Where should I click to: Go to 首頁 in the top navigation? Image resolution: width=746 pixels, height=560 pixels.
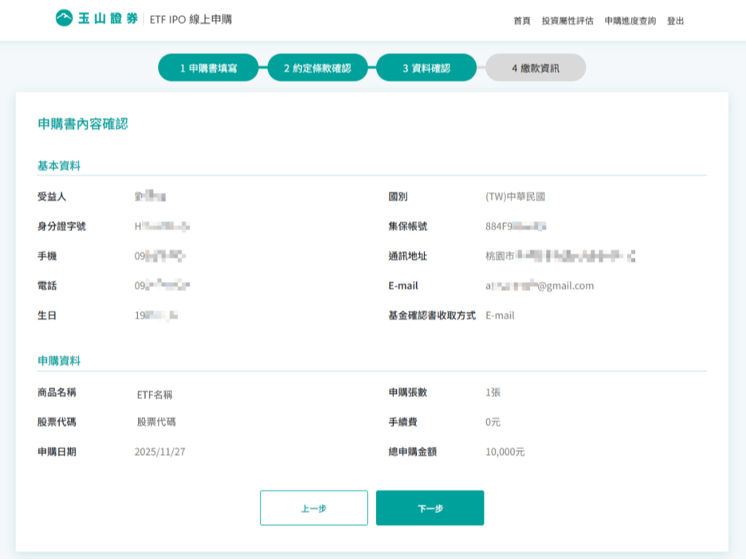point(522,22)
